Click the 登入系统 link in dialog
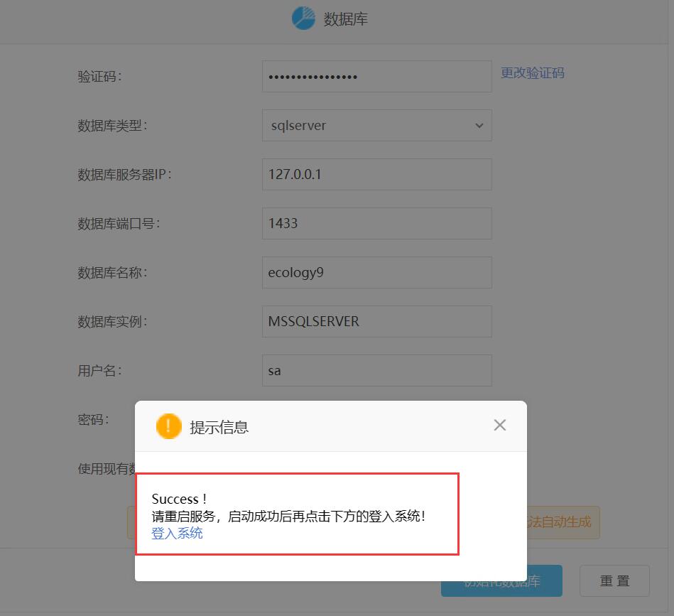Image resolution: width=674 pixels, height=616 pixels. (x=177, y=533)
